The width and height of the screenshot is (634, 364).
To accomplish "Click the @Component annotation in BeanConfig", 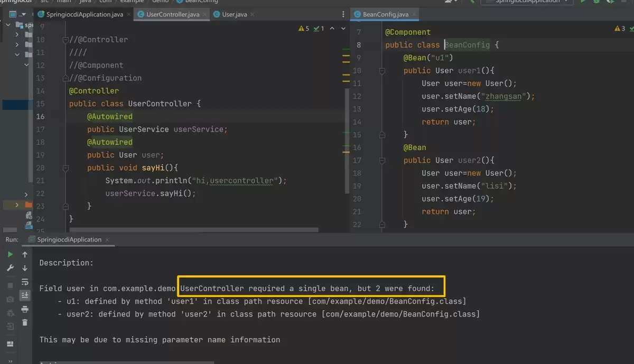I will pyautogui.click(x=408, y=32).
